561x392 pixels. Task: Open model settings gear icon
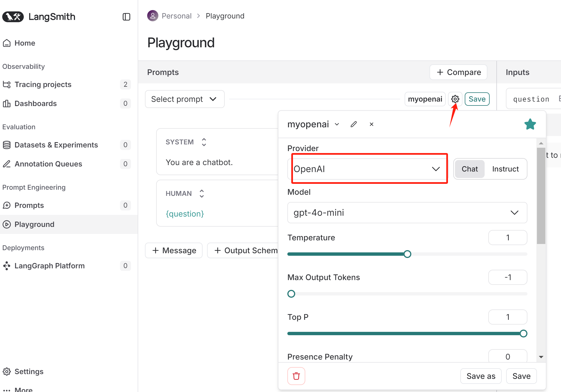[x=455, y=99]
